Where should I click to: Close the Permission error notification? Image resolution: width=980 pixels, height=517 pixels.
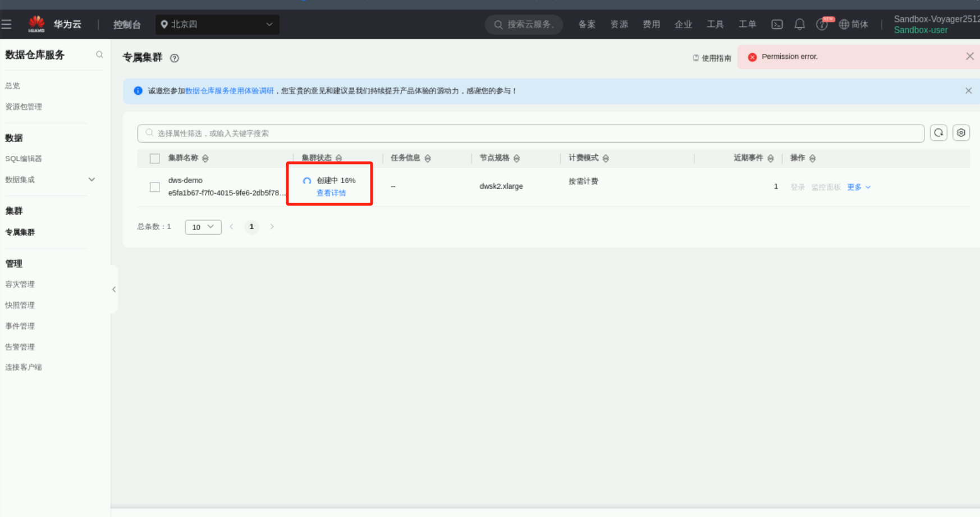tap(969, 56)
